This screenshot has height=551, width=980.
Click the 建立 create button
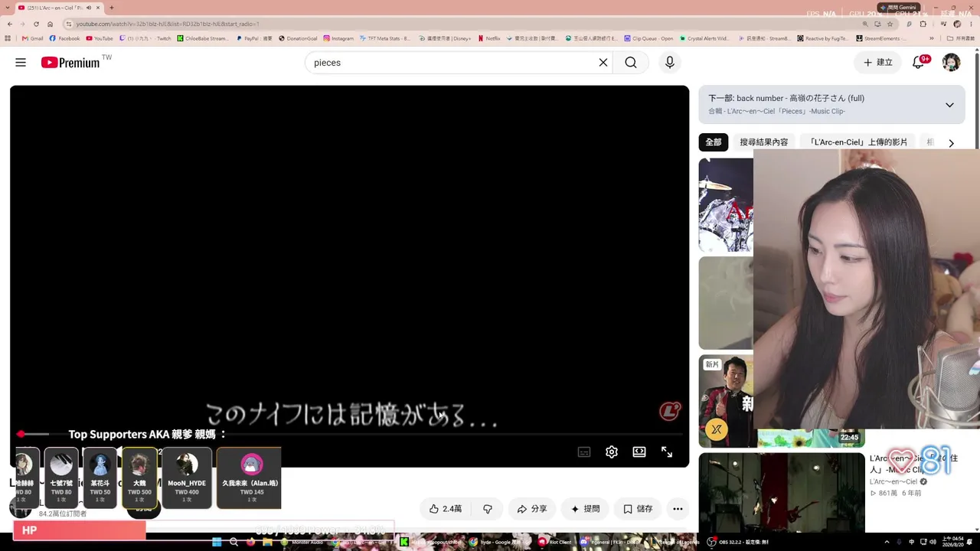(x=878, y=63)
